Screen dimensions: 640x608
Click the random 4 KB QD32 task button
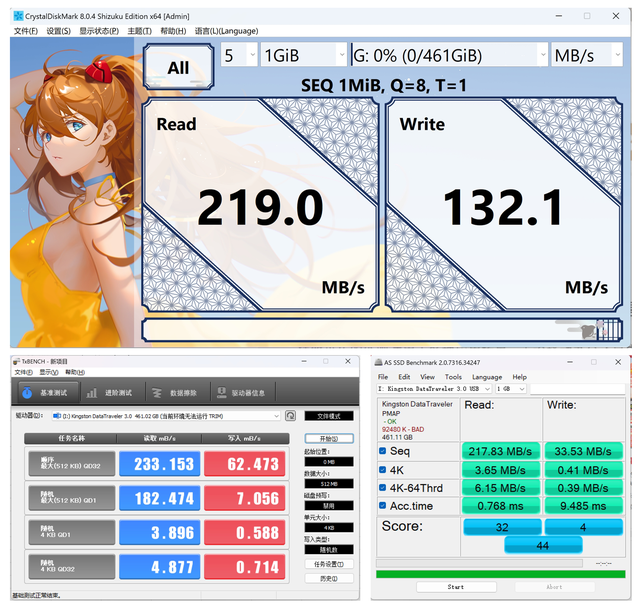coord(72,566)
